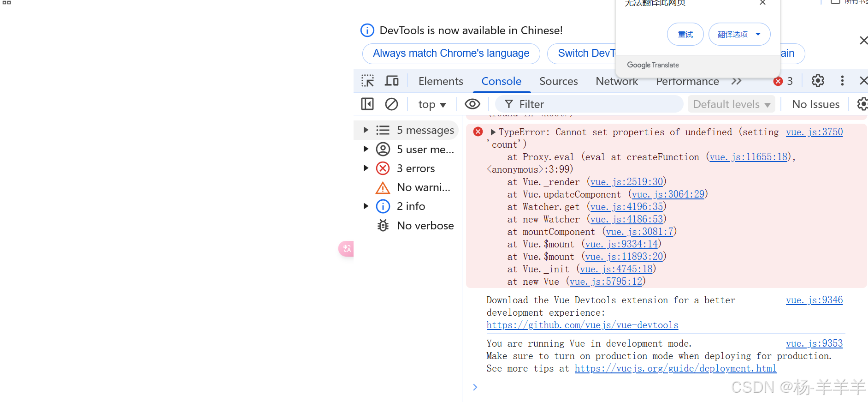Expand the 5 messages group

(366, 130)
